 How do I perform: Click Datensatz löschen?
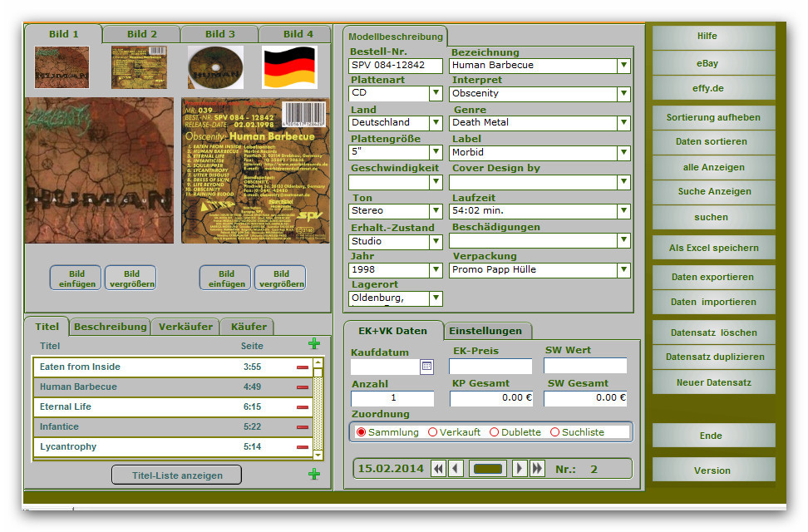(x=714, y=332)
